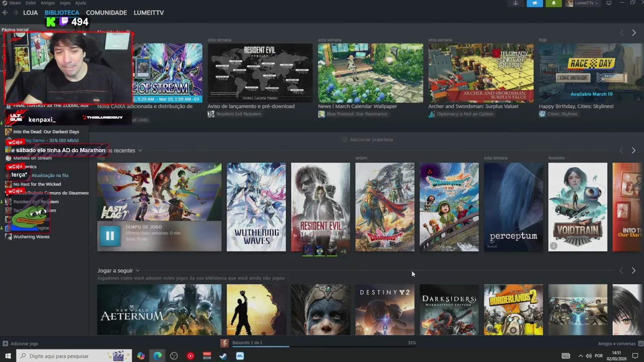
Task: Open Race Day Cities Skylines news image
Action: pyautogui.click(x=591, y=73)
